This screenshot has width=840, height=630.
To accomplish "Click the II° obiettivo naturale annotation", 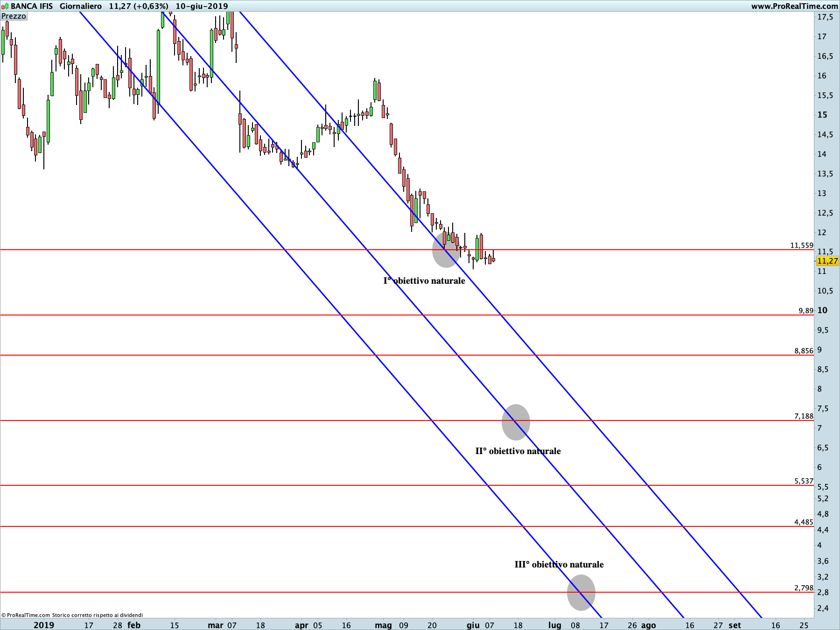I will [518, 451].
